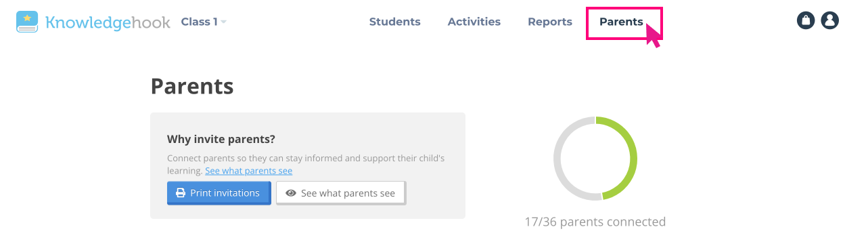Click the Knowledgehook wordmark text
Image resolution: width=868 pixels, height=246 pixels.
(108, 22)
